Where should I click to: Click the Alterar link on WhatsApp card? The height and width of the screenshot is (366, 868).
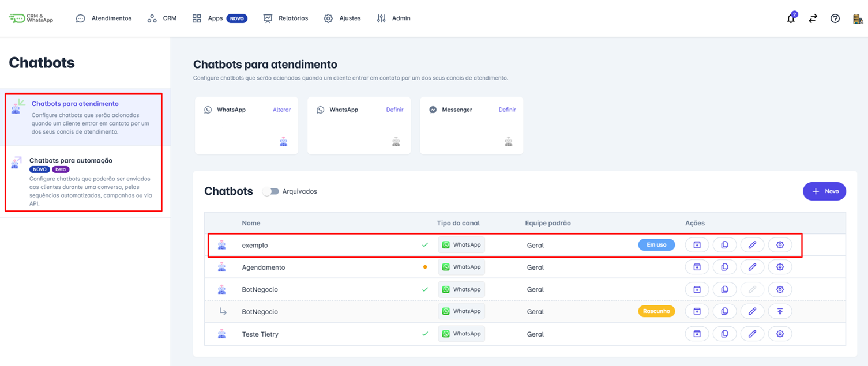tap(282, 109)
